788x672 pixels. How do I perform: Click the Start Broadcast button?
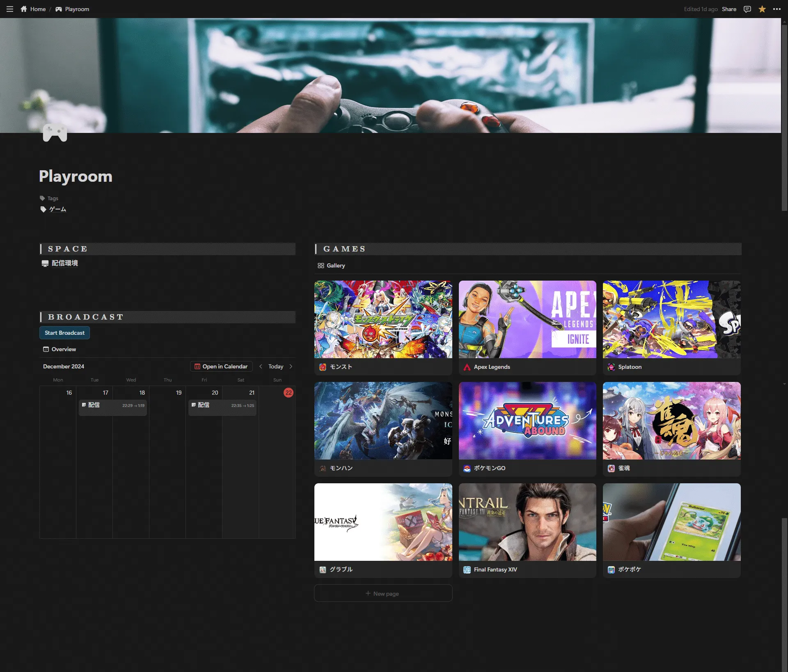[65, 333]
